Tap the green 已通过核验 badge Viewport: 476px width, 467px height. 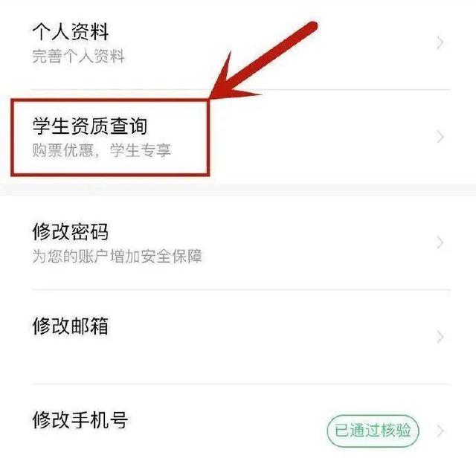point(373,431)
